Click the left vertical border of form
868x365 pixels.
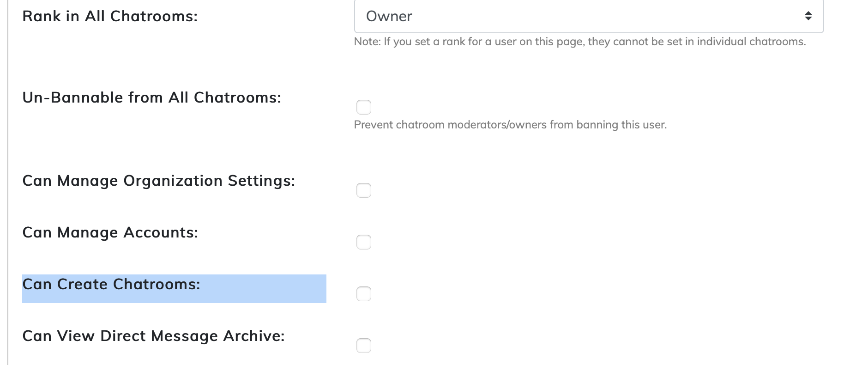point(8,185)
